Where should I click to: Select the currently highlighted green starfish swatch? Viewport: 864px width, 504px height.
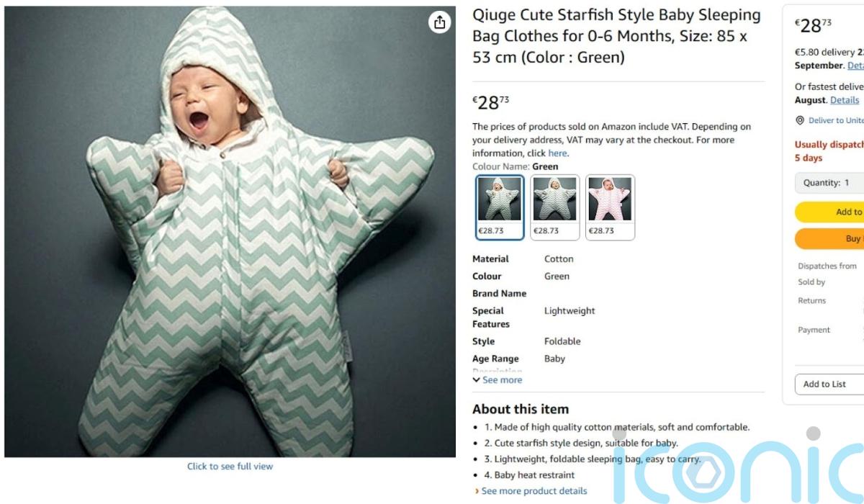tap(500, 207)
